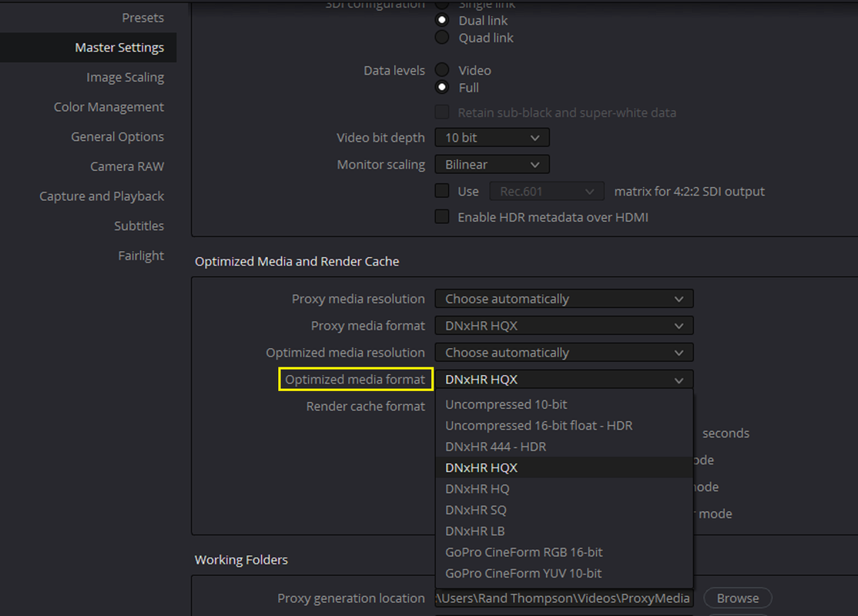This screenshot has height=616, width=858.
Task: Click the Proxy generation location path field
Action: click(x=564, y=598)
